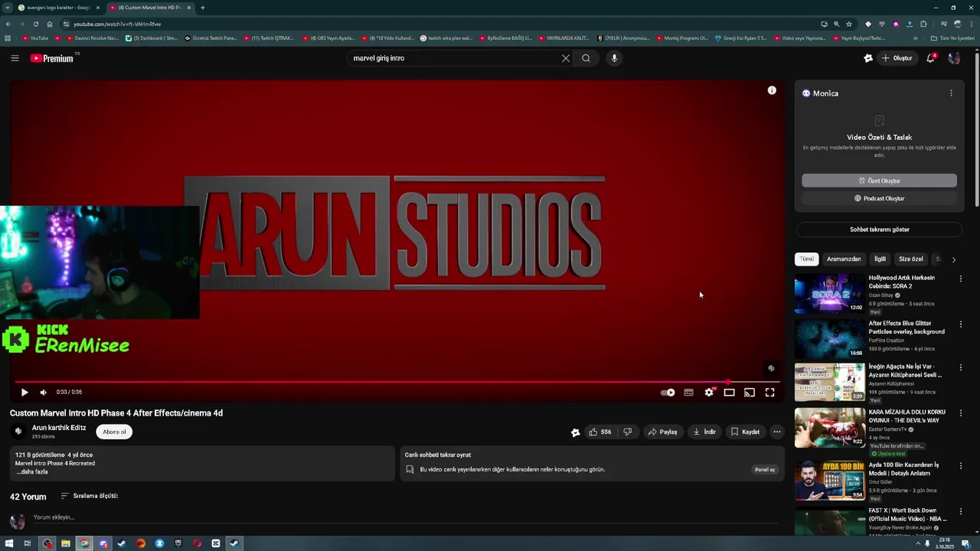Cast video to a TV
The height and width of the screenshot is (551, 980).
pyautogui.click(x=750, y=393)
